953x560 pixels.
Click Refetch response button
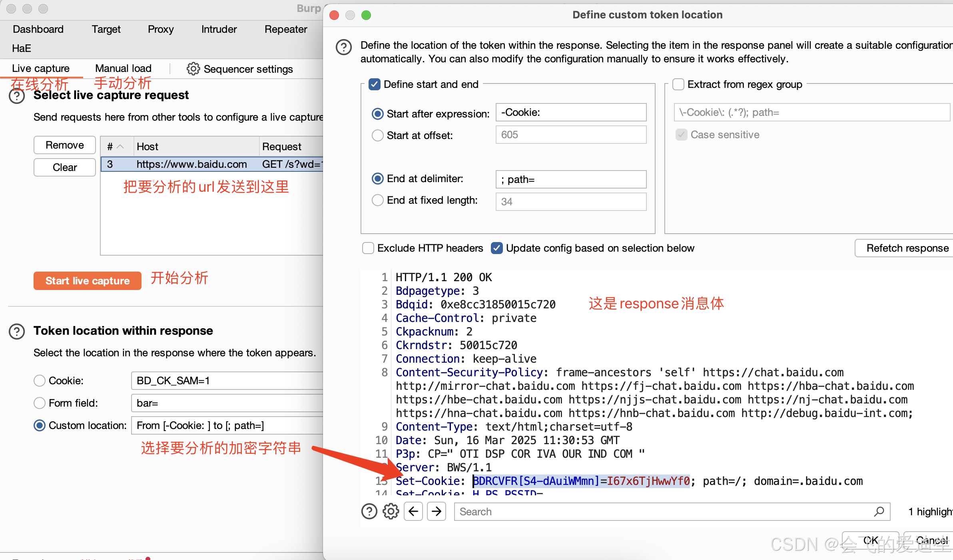[x=907, y=248]
